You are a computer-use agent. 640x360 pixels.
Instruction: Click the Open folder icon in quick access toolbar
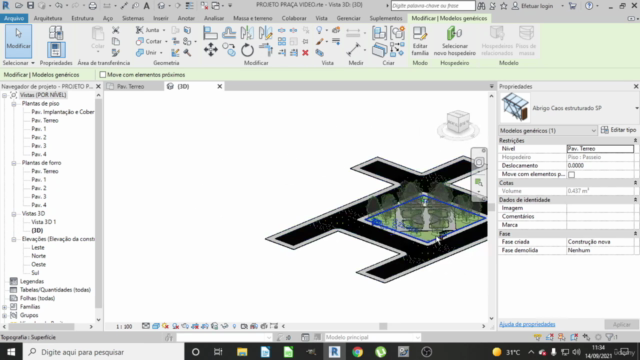point(19,6)
